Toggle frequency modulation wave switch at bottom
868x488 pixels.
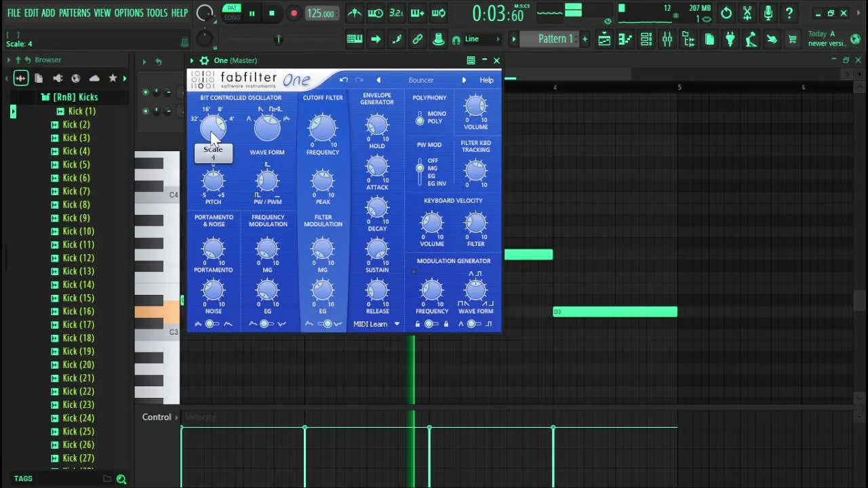tap(268, 324)
